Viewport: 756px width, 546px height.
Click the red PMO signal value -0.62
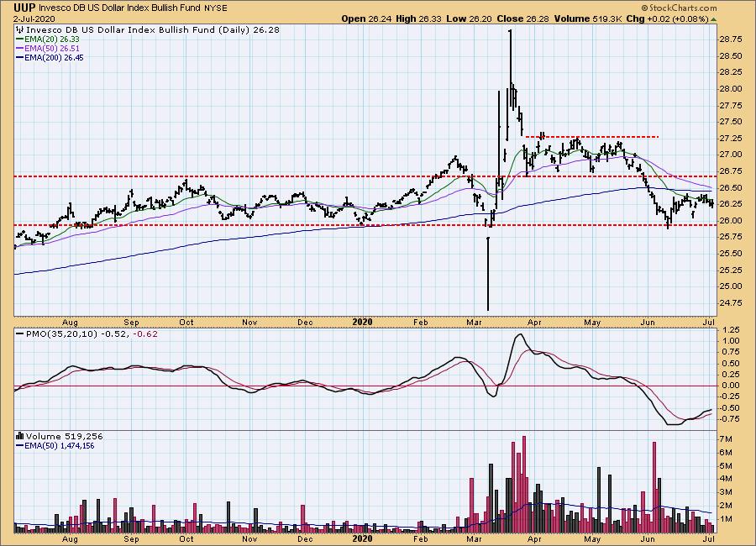coord(145,333)
